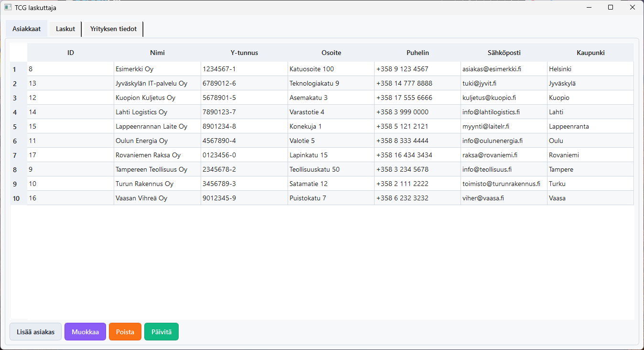Click the TCG laskuttaja app icon
644x350 pixels.
pos(8,8)
